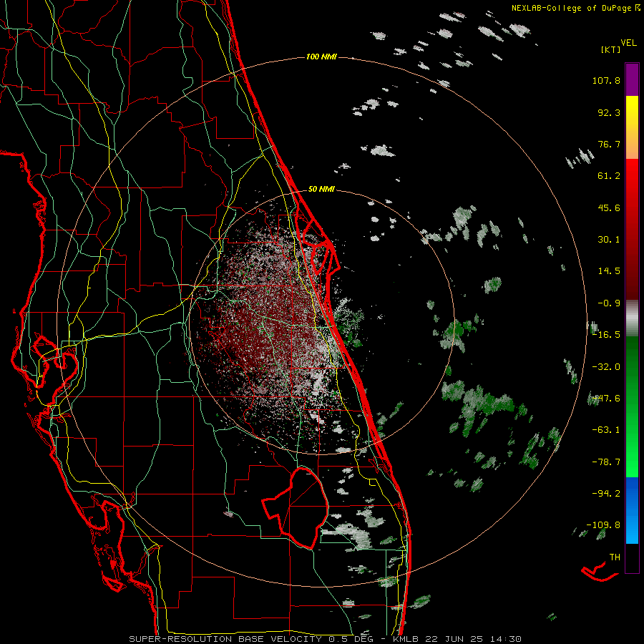Image resolution: width=644 pixels, height=644 pixels.
Task: Click the 14.5 velocity scale value
Action: 609,271
